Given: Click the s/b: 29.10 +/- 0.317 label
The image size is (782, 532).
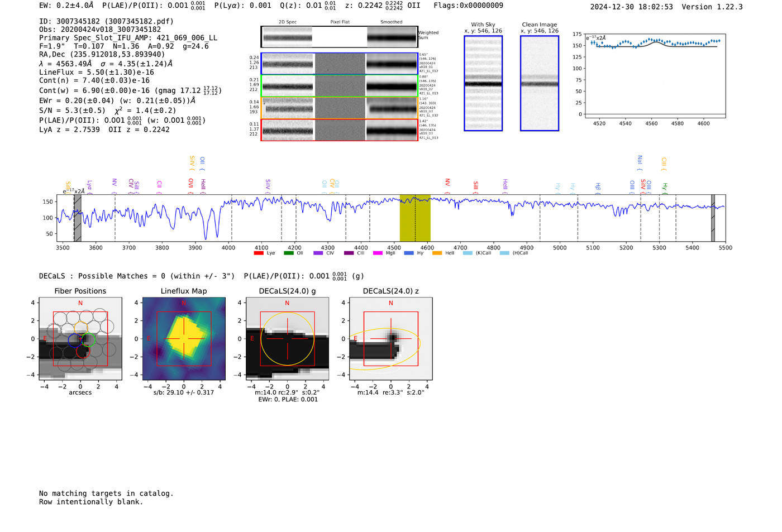Looking at the screenshot, I should point(184,392).
